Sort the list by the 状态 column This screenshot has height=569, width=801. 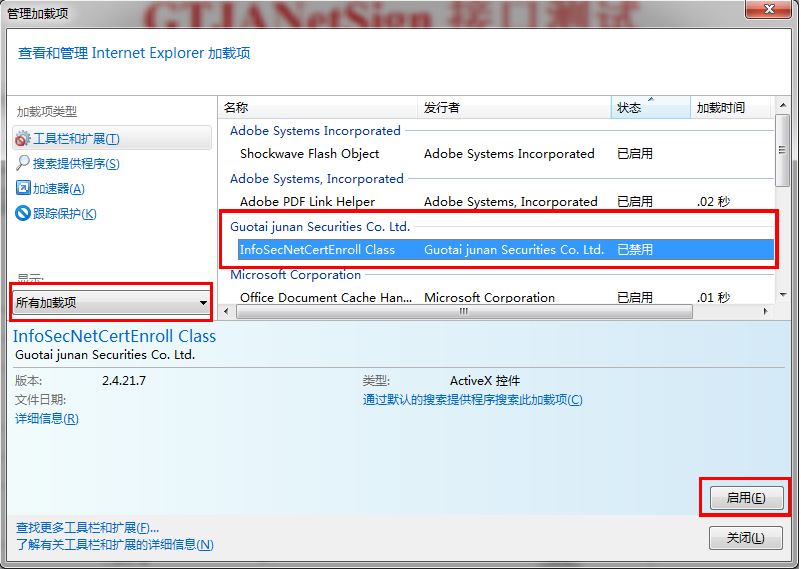point(650,108)
